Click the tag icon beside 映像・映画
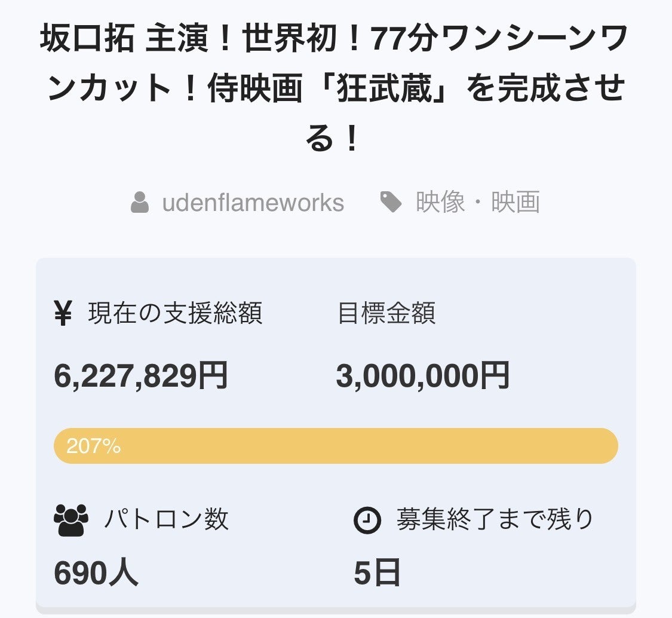The width and height of the screenshot is (672, 618). 391,203
